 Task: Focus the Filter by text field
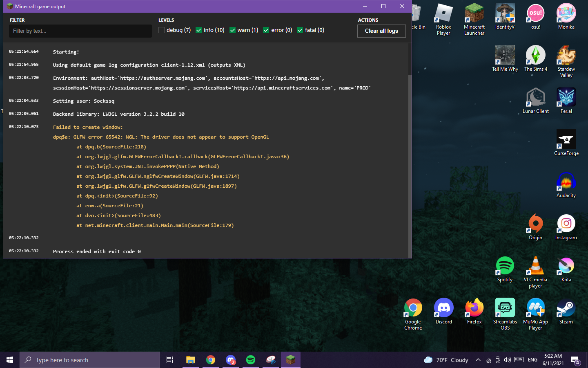tap(80, 31)
